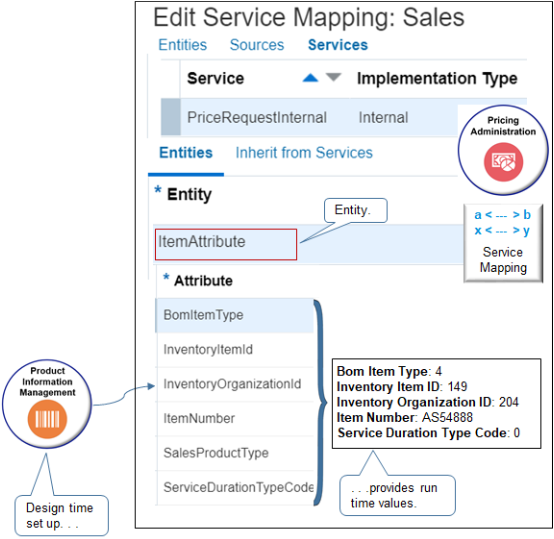Click the Implementation Type column header
The height and width of the screenshot is (539, 554).
coord(437,78)
